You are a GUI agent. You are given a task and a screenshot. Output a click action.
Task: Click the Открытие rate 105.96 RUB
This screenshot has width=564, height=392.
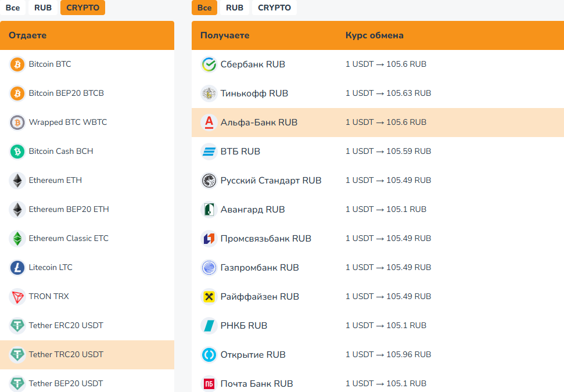[388, 355]
